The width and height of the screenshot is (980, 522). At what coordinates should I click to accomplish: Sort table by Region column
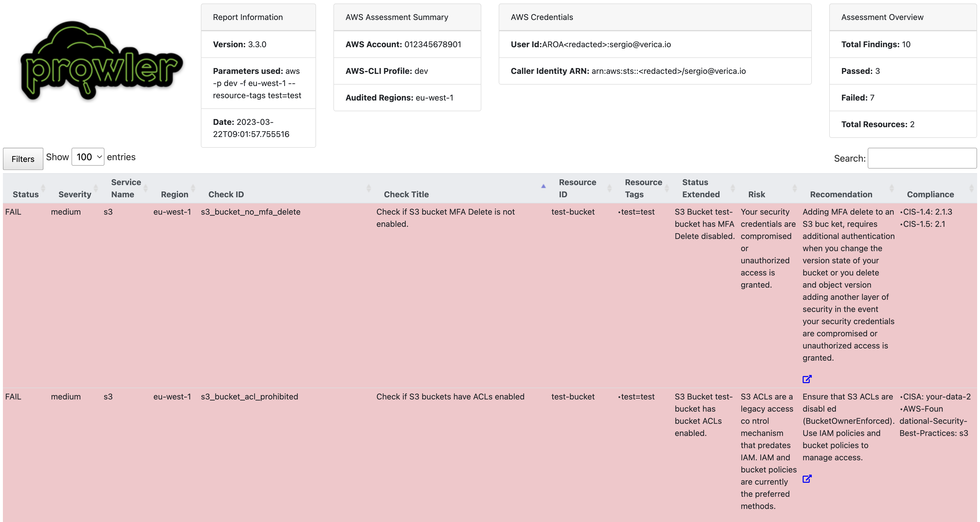point(175,194)
